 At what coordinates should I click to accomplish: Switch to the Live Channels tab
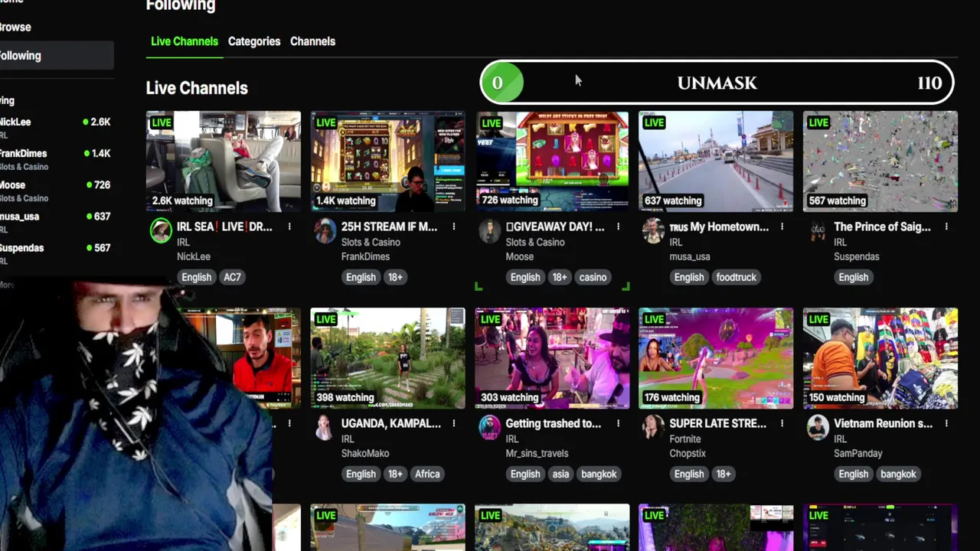(185, 41)
